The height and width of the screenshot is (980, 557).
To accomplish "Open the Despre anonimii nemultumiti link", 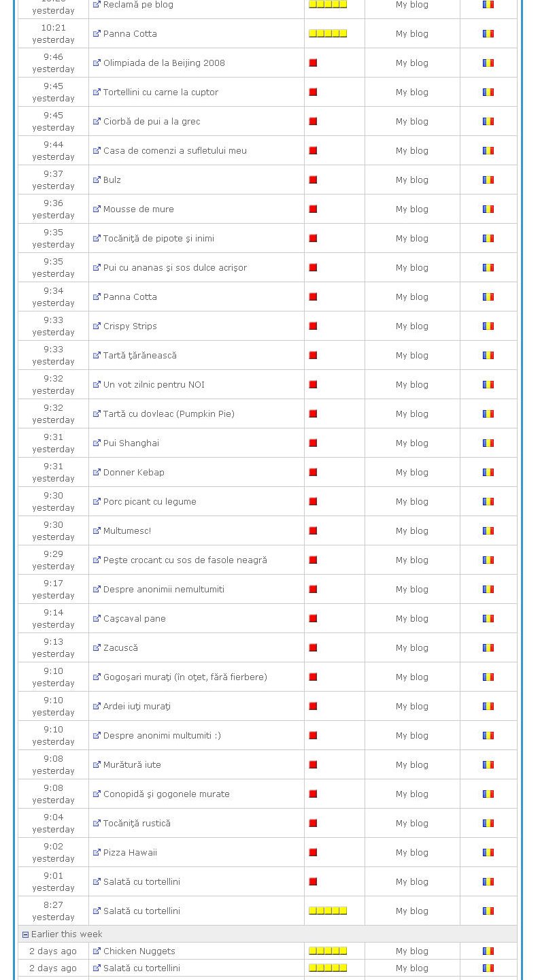I will [163, 590].
